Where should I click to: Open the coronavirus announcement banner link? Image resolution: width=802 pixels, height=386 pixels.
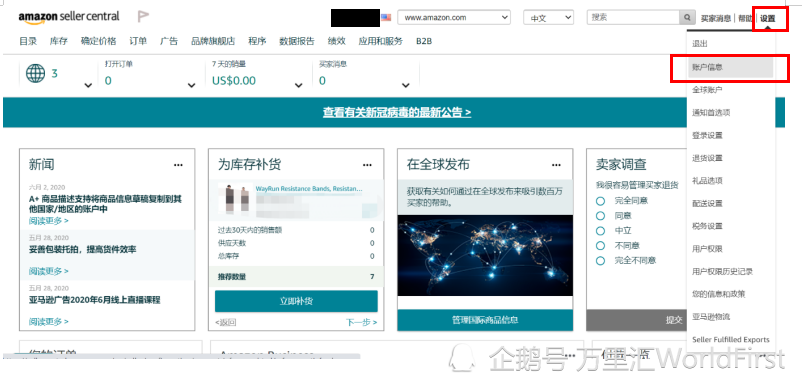397,112
